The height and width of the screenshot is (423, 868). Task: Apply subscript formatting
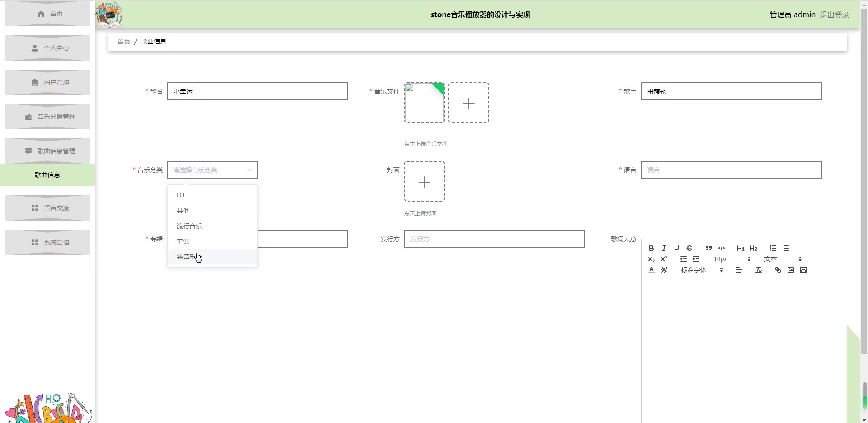(x=651, y=259)
